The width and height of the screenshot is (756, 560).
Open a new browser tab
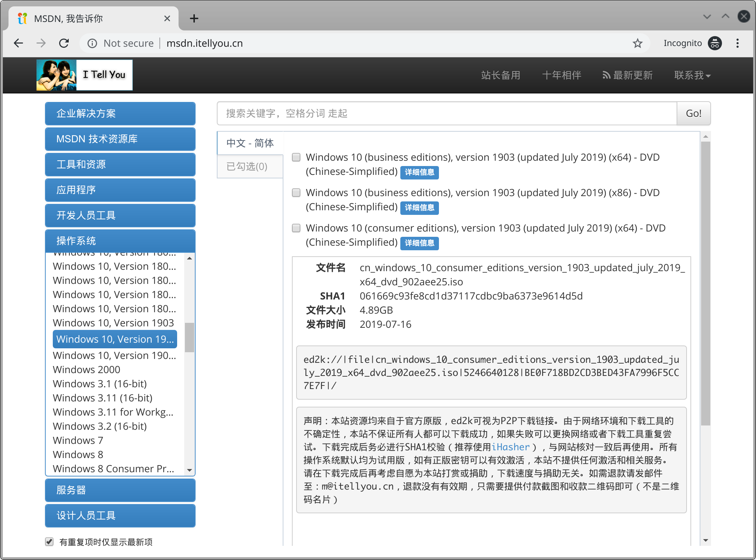[x=194, y=18]
